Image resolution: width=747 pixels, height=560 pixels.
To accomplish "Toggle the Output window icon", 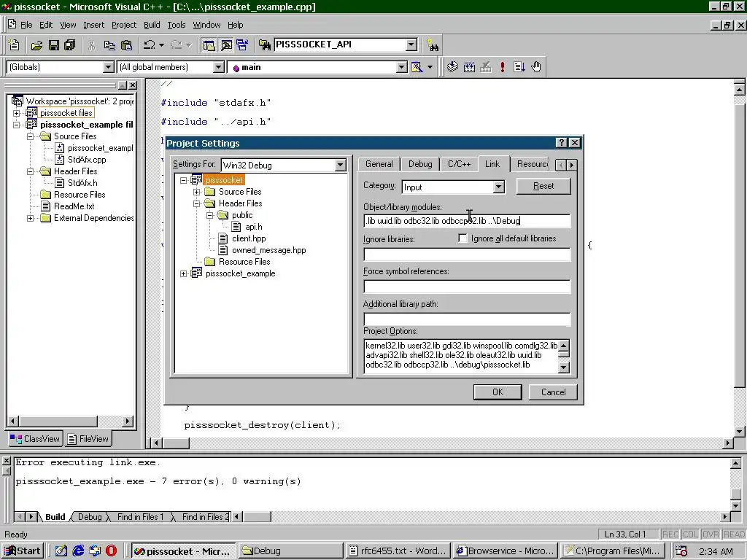I will (226, 45).
